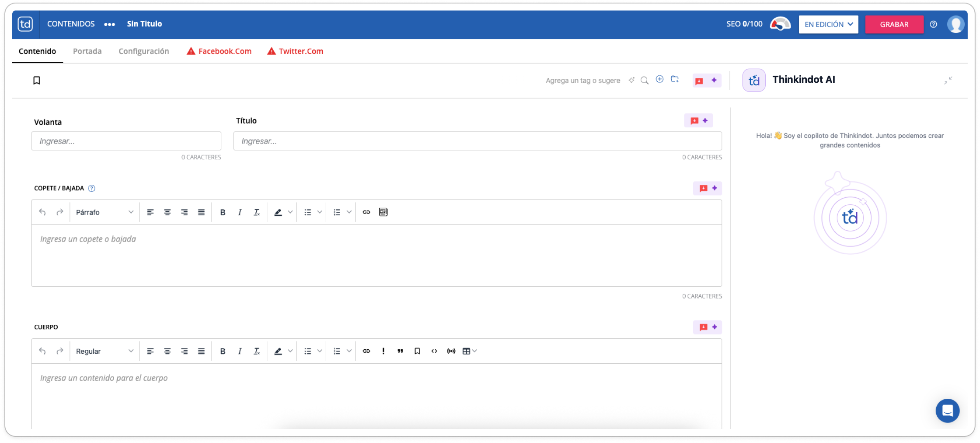Click the td logo in header
The width and height of the screenshot is (980, 443).
coord(25,24)
